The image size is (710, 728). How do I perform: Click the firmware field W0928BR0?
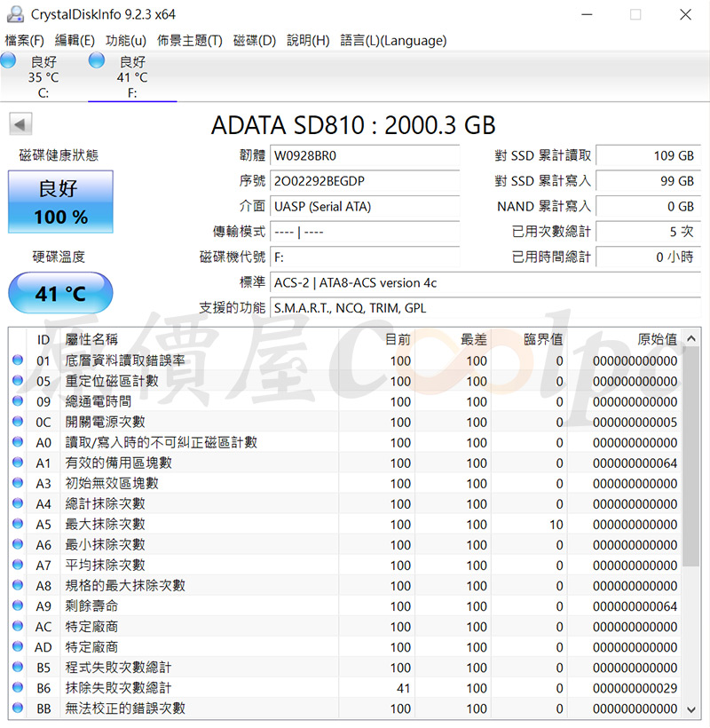point(365,155)
